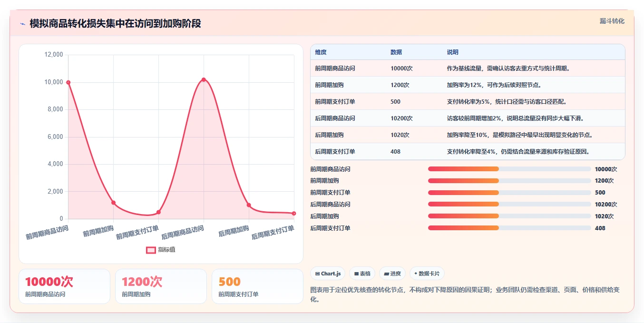
Task: Click the 表格 chip
Action: (x=362, y=274)
